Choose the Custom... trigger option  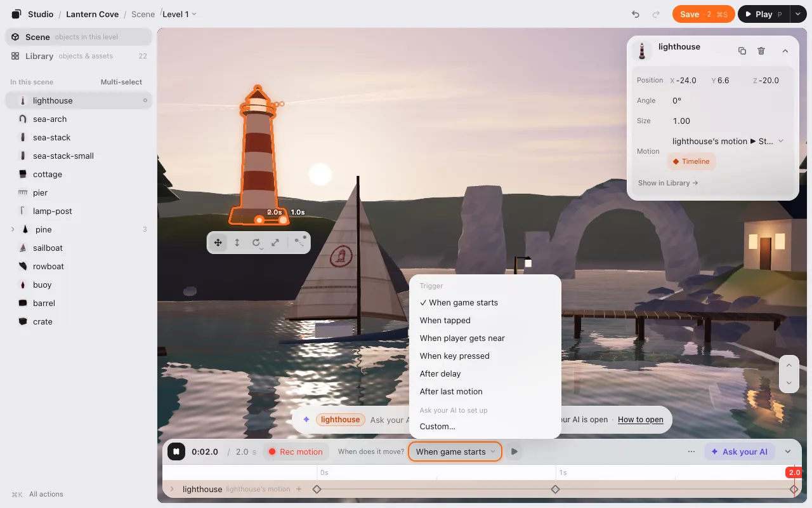coord(485,426)
